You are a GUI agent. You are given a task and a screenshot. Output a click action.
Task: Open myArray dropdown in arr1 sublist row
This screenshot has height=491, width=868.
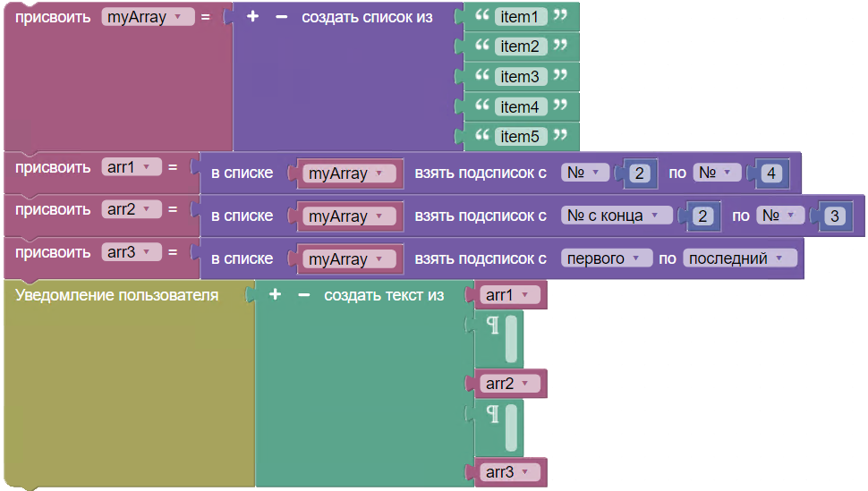pyautogui.click(x=349, y=174)
